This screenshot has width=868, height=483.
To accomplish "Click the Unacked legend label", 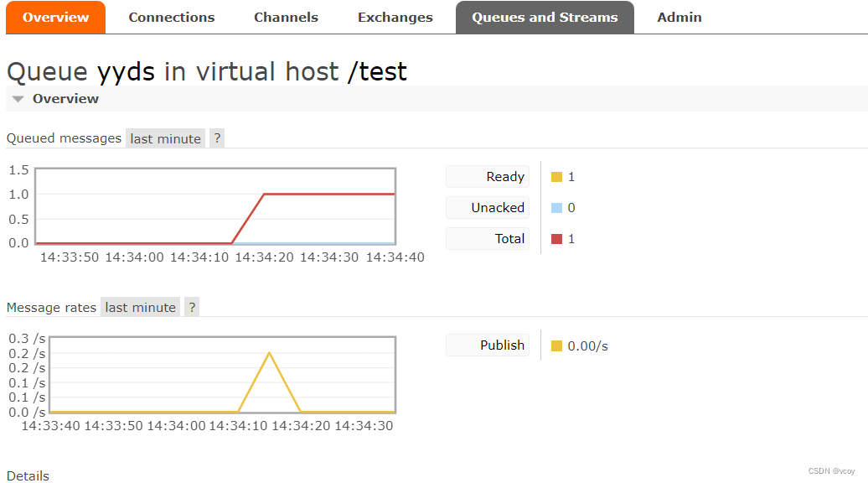I will [x=488, y=208].
